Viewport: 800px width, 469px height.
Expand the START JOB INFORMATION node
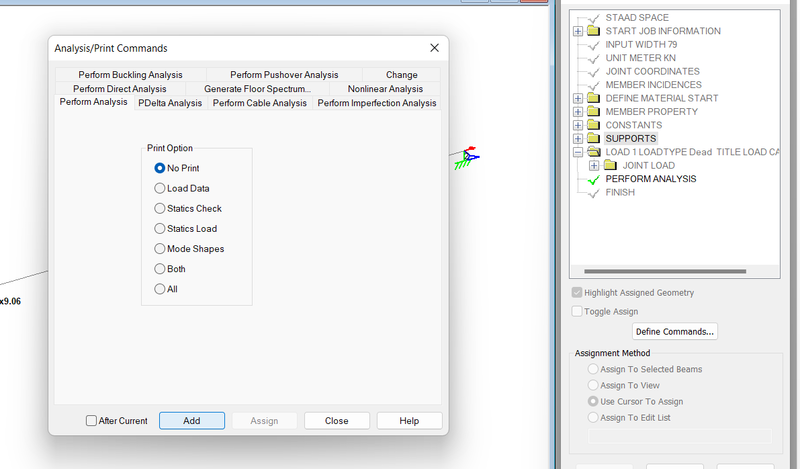click(578, 31)
